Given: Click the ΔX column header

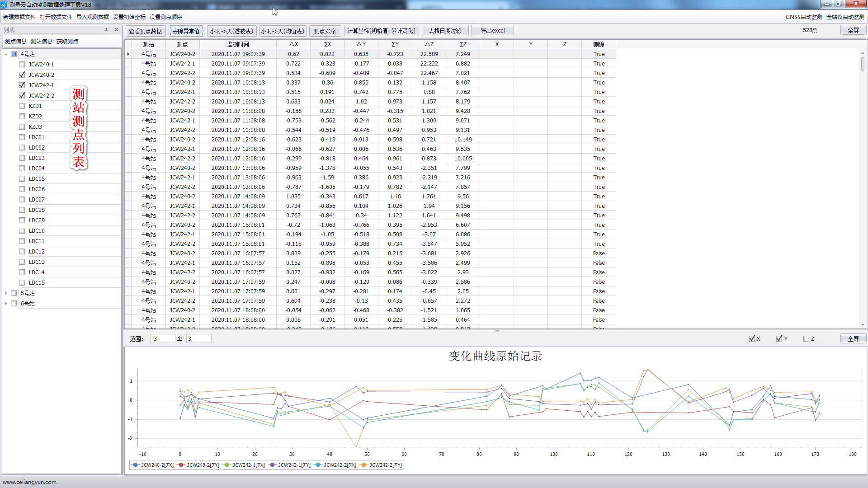Looking at the screenshot, I should 293,45.
